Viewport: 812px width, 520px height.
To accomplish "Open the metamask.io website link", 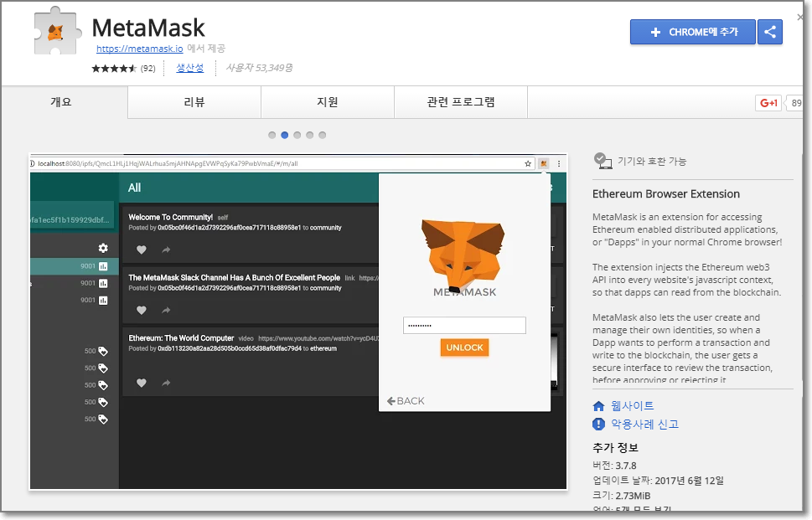I will 139,49.
